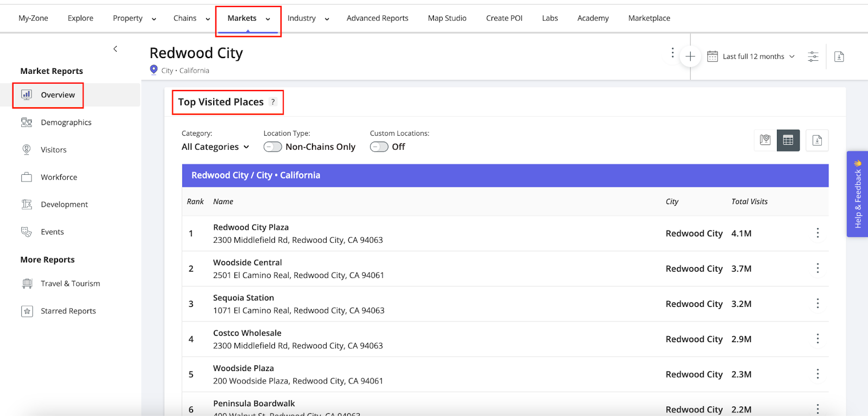868x416 pixels.
Task: Click the Redwood City / City • California banner
Action: tap(505, 175)
